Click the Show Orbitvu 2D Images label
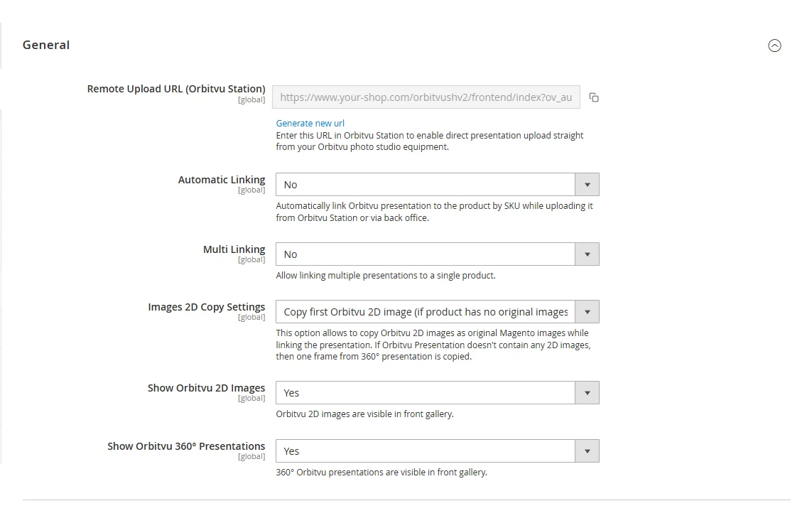Viewport: 812px width, 523px height. pos(206,388)
